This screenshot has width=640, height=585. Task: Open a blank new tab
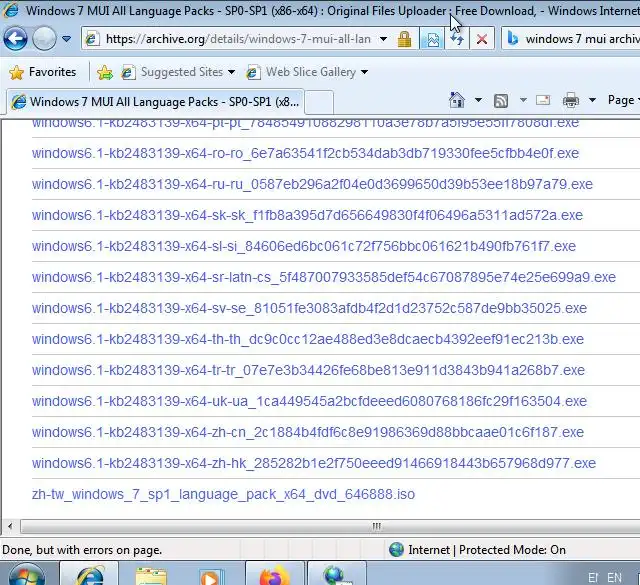pyautogui.click(x=319, y=102)
